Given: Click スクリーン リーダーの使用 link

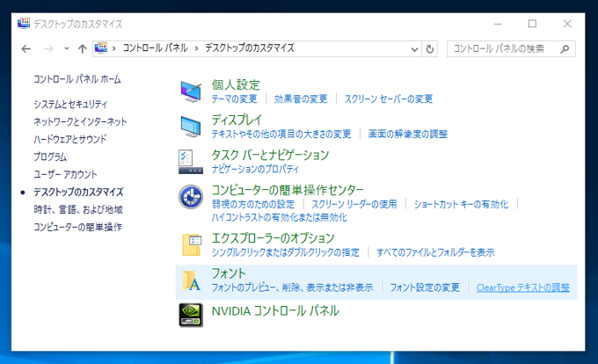Looking at the screenshot, I should 354,204.
